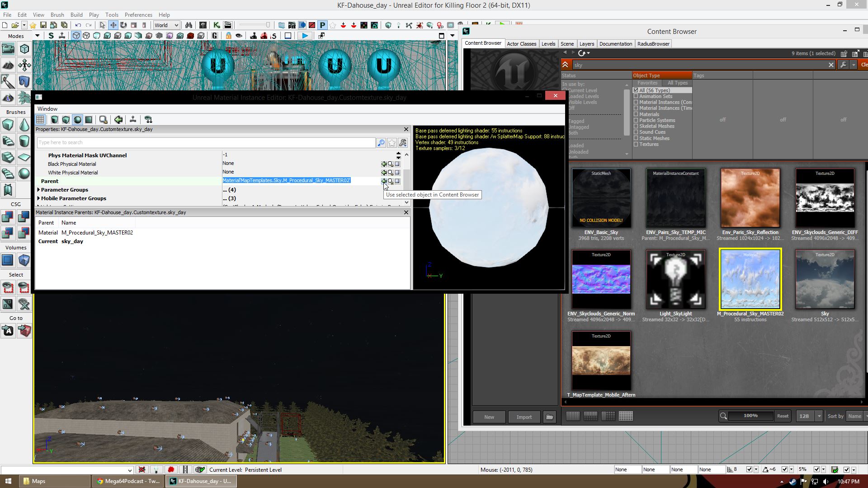Expand Mobile Parameter Groups
The image size is (868, 488).
click(x=38, y=198)
